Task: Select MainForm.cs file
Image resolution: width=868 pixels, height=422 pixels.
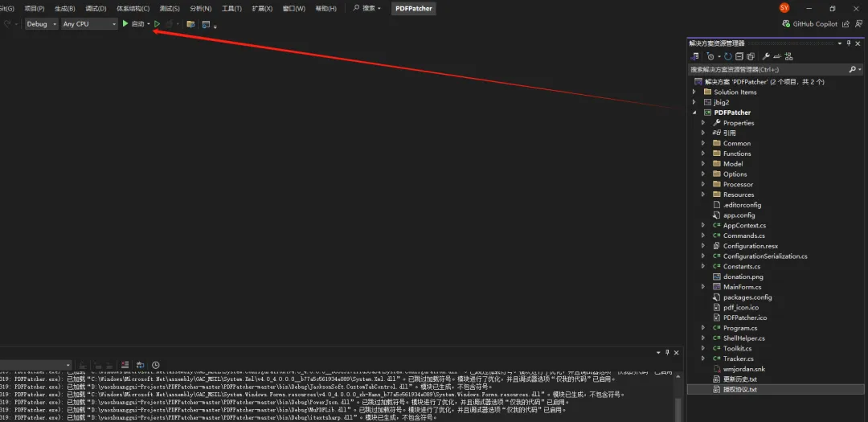Action: [x=742, y=287]
